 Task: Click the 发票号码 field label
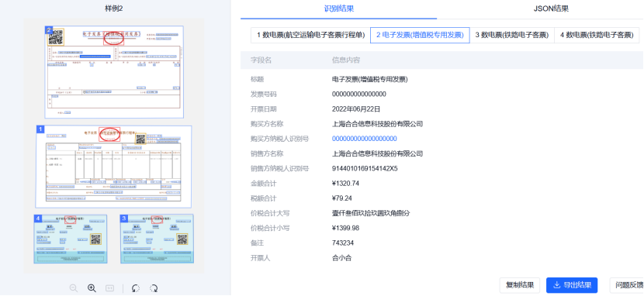[264, 95]
